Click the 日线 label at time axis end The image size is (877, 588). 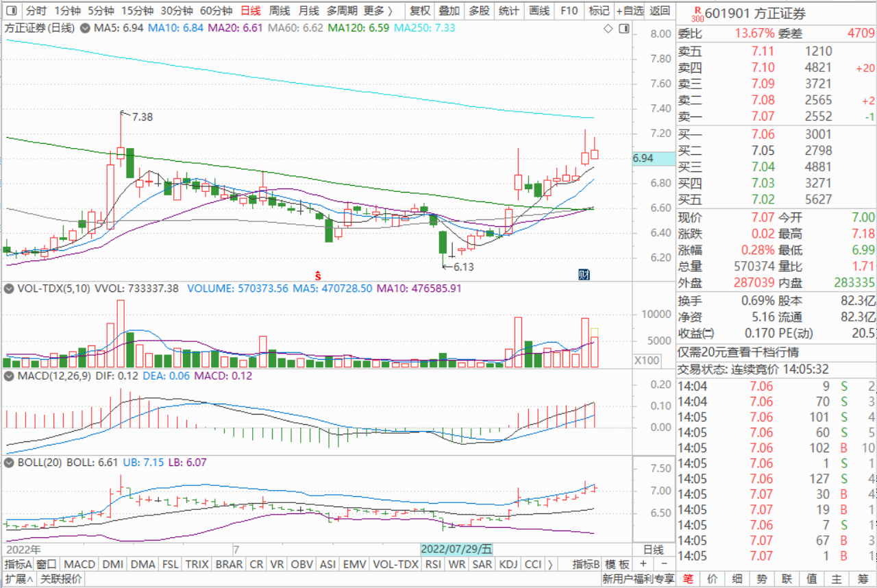point(654,550)
